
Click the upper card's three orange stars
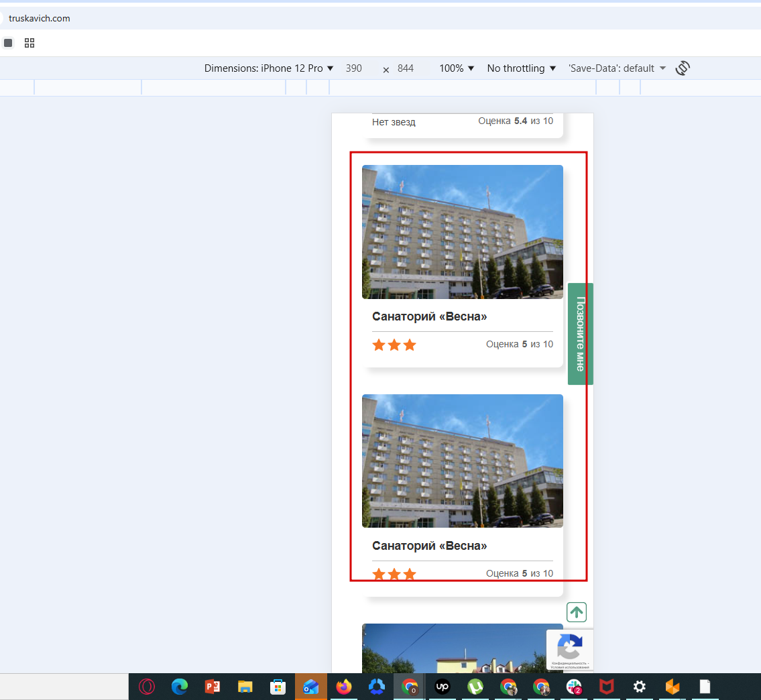coord(394,345)
